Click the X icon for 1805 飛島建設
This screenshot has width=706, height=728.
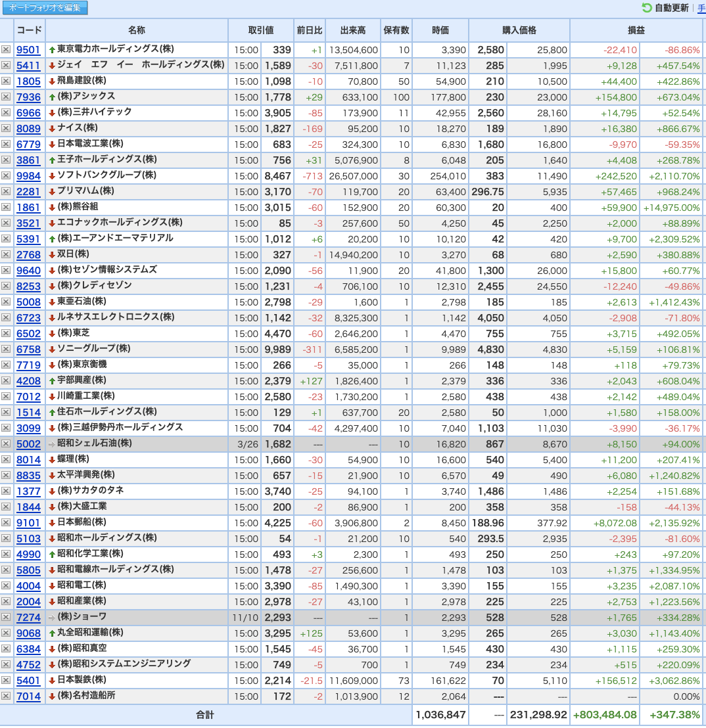[6, 81]
